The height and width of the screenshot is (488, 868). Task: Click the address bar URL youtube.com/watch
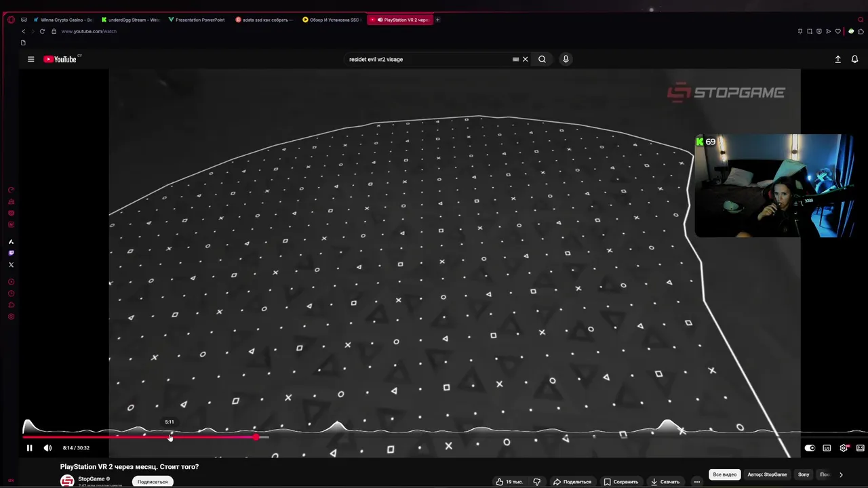[x=89, y=31]
